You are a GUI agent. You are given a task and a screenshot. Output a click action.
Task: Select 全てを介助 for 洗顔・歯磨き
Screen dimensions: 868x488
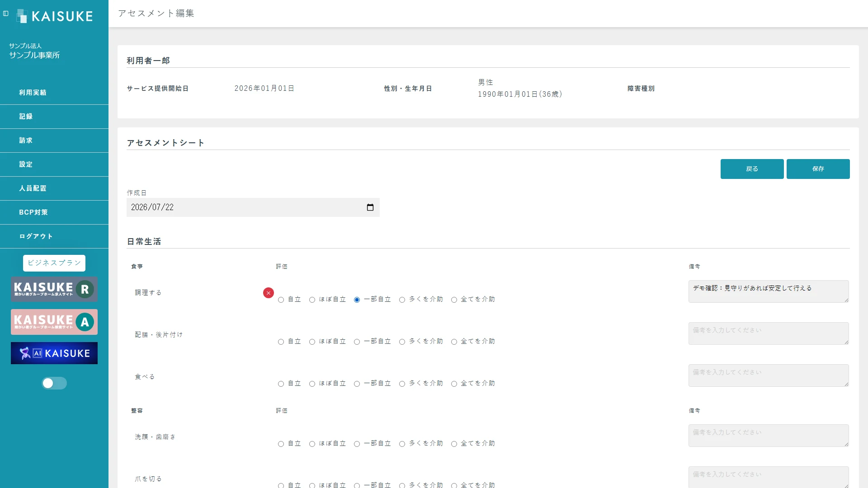[x=454, y=444]
